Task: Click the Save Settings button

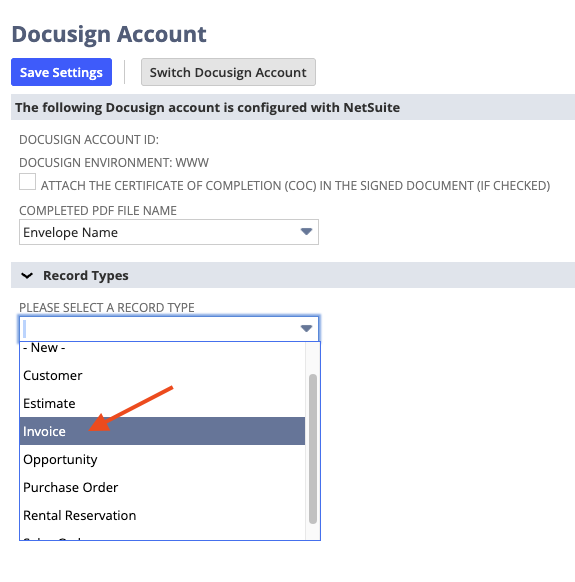Action: pyautogui.click(x=61, y=72)
